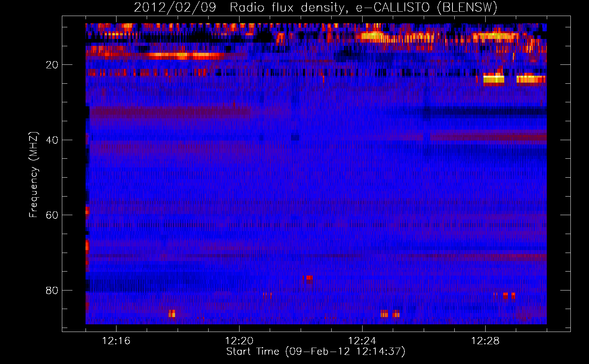
Task: Click the 20 MHz frequency tick label
Action: [52, 65]
